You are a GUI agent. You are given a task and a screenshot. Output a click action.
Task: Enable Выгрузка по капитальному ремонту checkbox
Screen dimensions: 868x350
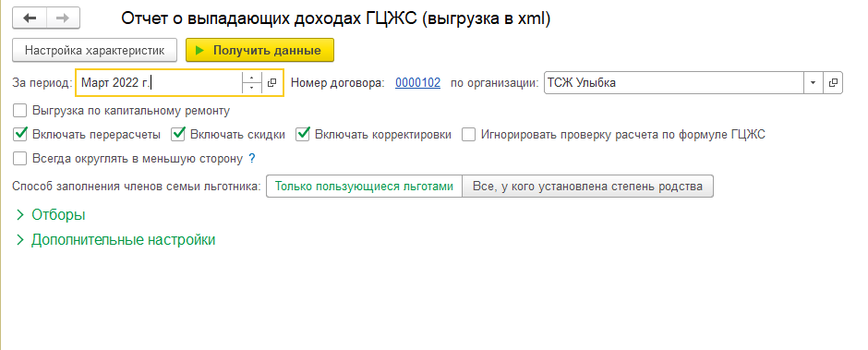pyautogui.click(x=20, y=111)
